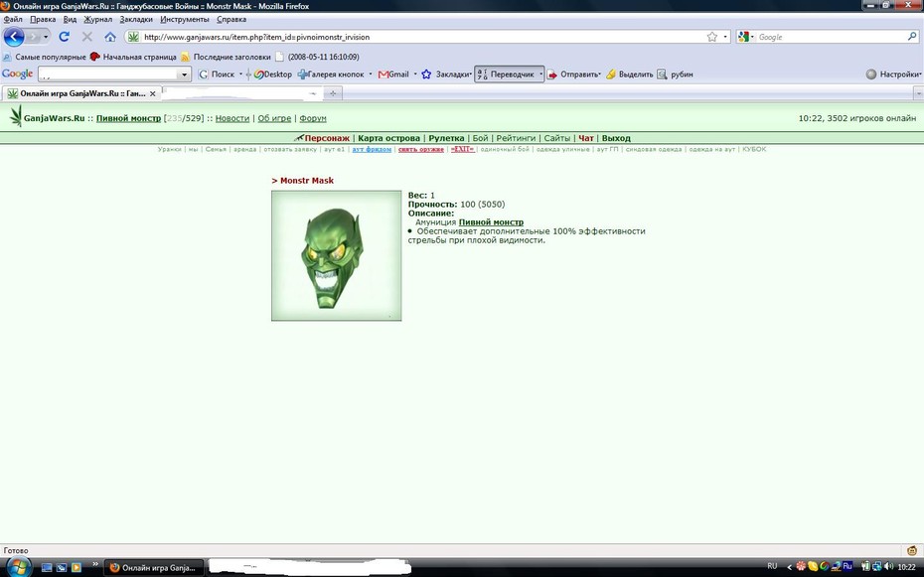Screen dimensions: 924x577
Task: Open Google Desktop toolbar button
Action: coord(273,74)
